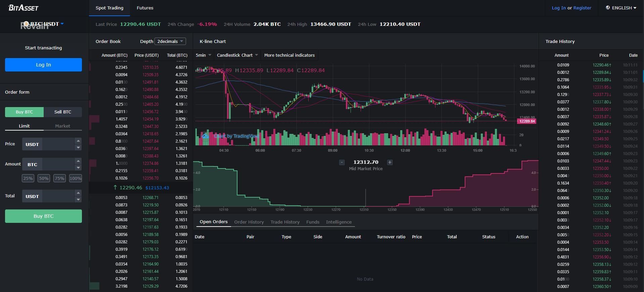Click the TradingView chart logo
The image size is (644, 292).
(x=205, y=136)
